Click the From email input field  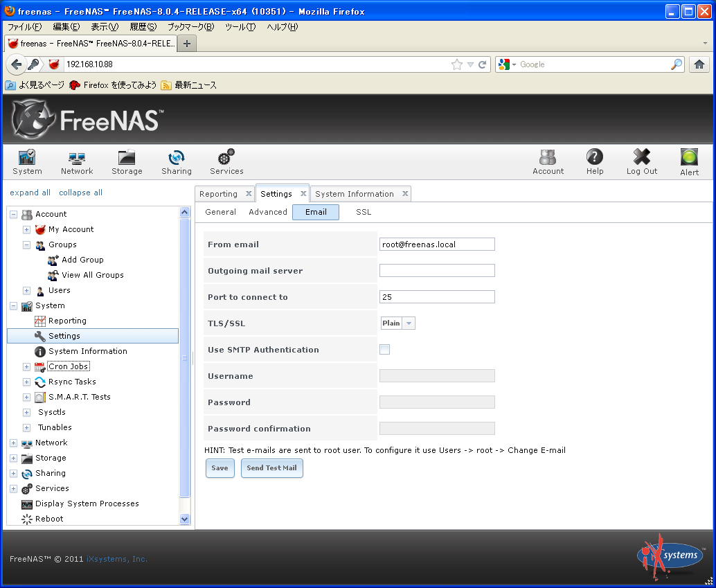coord(437,244)
